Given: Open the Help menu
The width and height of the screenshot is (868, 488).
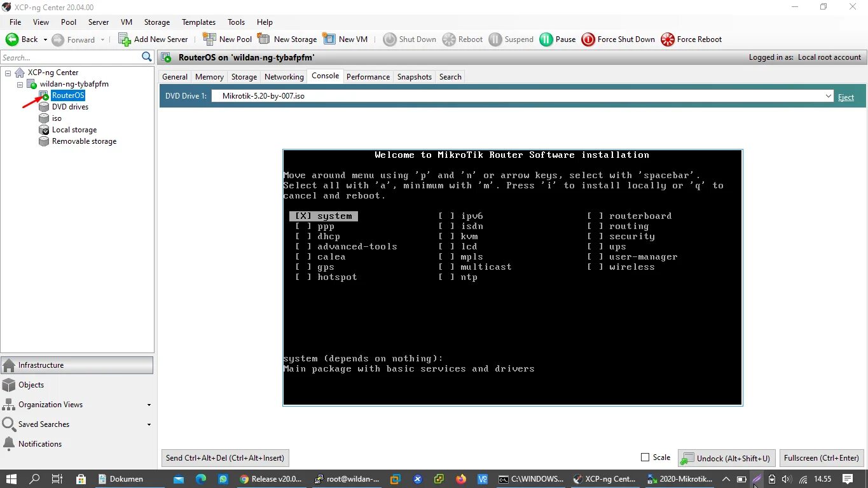Looking at the screenshot, I should coord(265,22).
